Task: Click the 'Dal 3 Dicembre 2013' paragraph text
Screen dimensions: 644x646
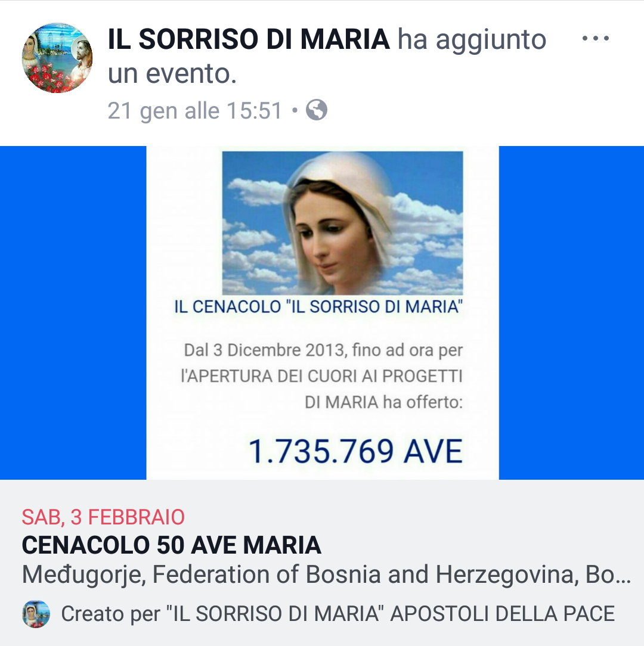Action: (322, 375)
